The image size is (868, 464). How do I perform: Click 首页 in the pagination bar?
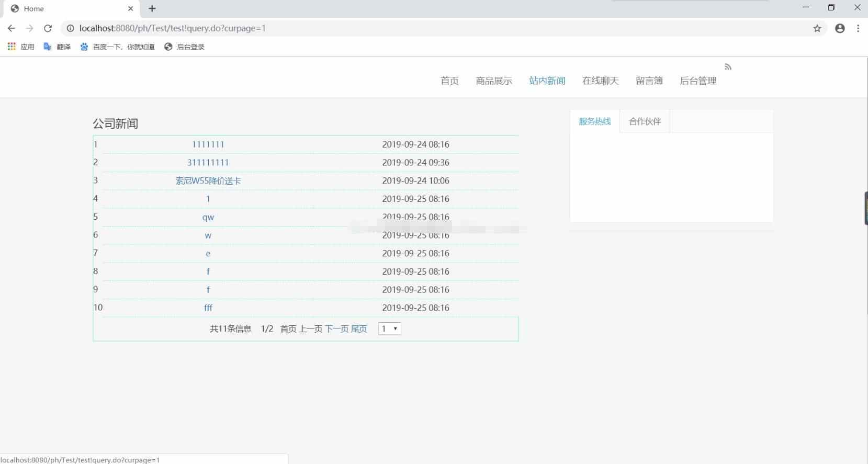pyautogui.click(x=288, y=329)
